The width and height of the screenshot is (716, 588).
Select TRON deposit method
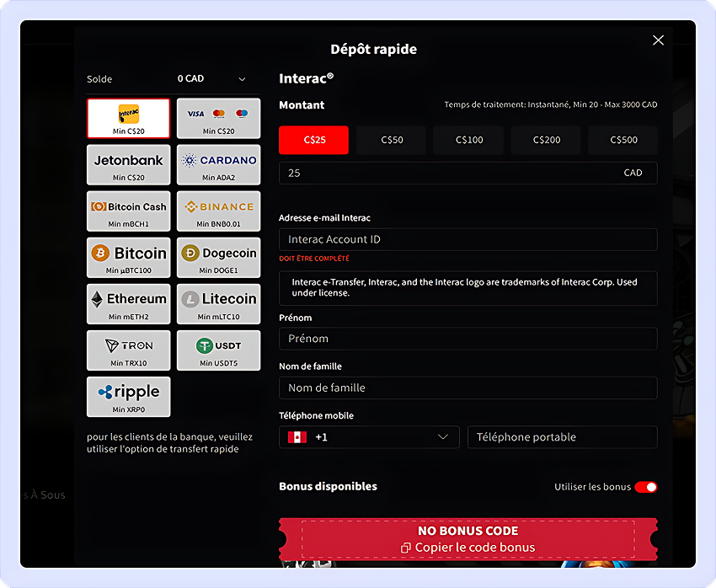point(128,350)
